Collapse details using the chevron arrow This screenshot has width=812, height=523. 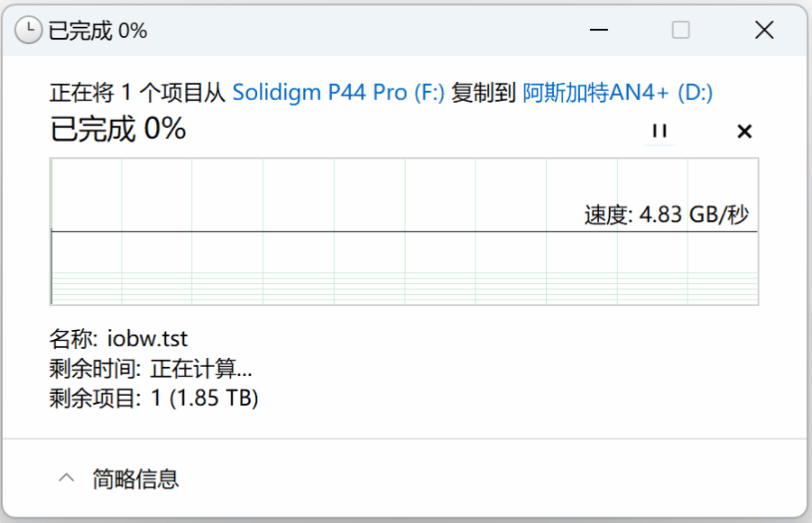click(66, 478)
